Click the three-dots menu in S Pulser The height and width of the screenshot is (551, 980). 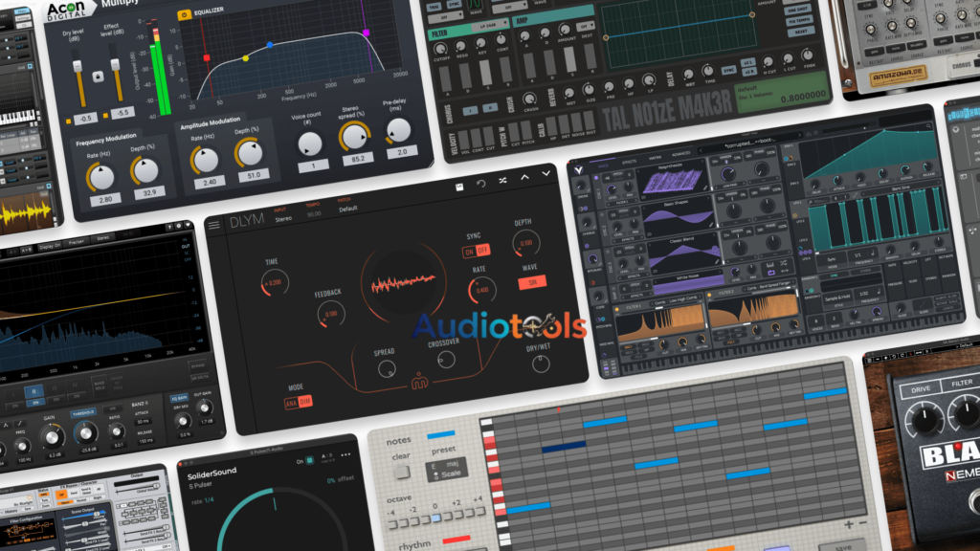click(x=345, y=454)
